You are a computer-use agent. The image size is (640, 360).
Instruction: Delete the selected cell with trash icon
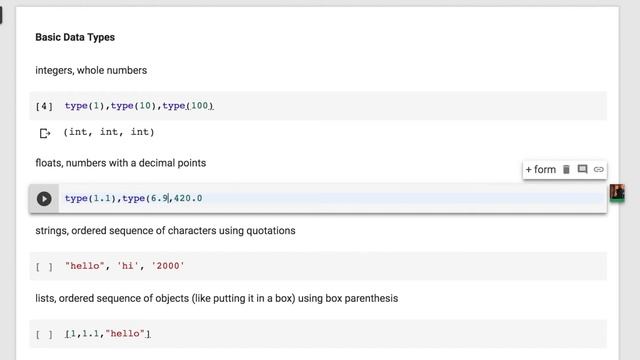click(566, 169)
